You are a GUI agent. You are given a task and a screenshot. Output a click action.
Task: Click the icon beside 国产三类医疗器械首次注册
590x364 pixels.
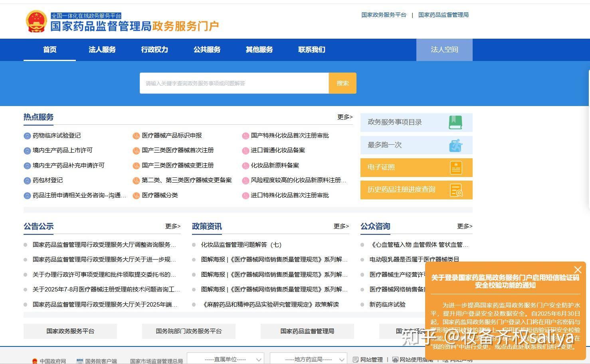tap(136, 151)
